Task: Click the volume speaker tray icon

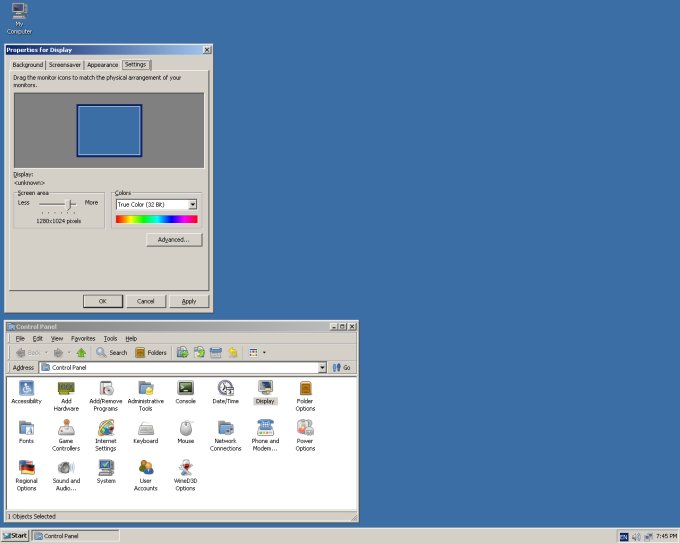Action: [x=636, y=537]
